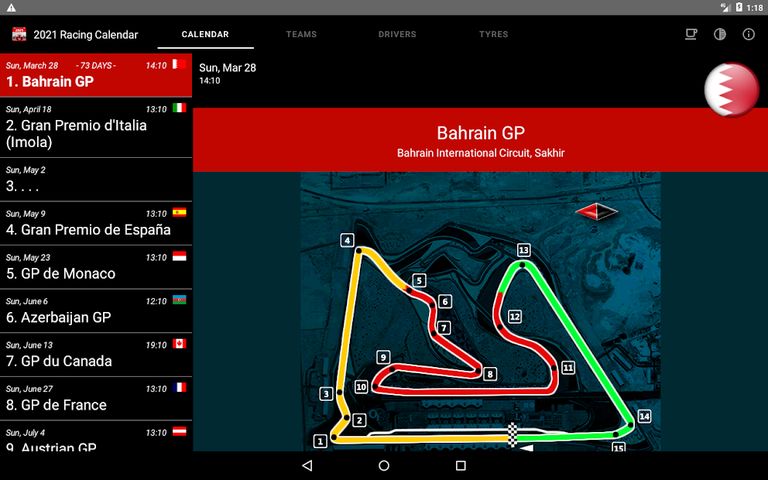Open the TYRES tab

coord(493,34)
